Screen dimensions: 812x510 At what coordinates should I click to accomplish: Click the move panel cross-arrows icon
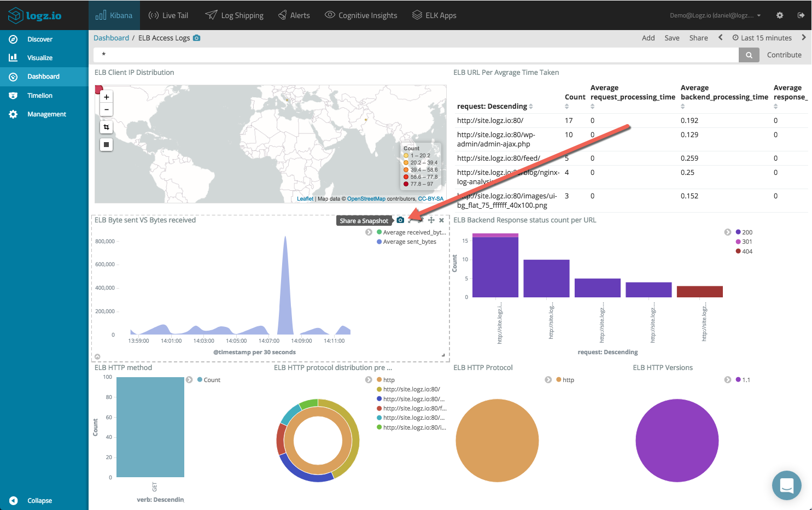click(431, 220)
